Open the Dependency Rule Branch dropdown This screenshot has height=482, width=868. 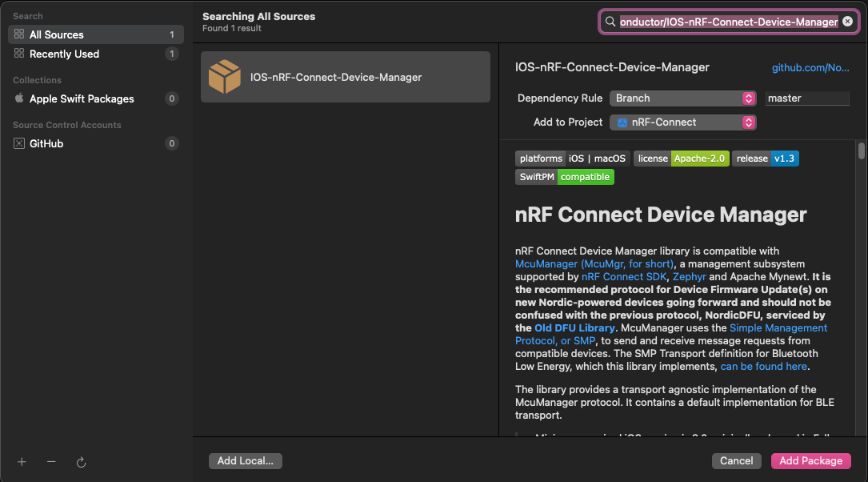[x=682, y=98]
